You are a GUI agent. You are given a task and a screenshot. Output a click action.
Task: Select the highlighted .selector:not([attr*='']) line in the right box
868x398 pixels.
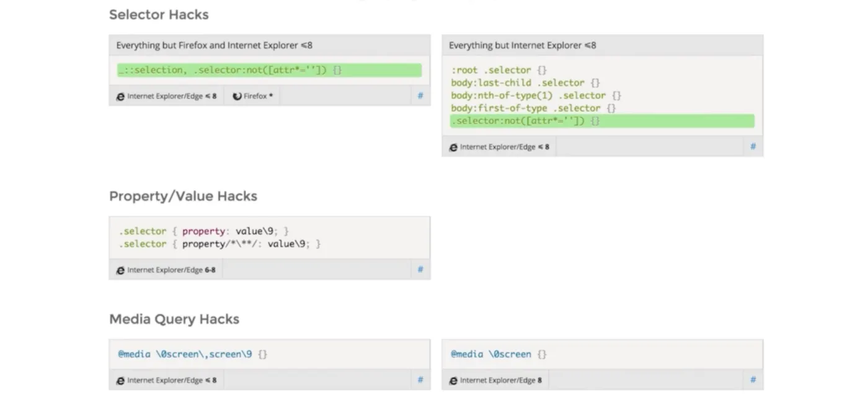(601, 121)
